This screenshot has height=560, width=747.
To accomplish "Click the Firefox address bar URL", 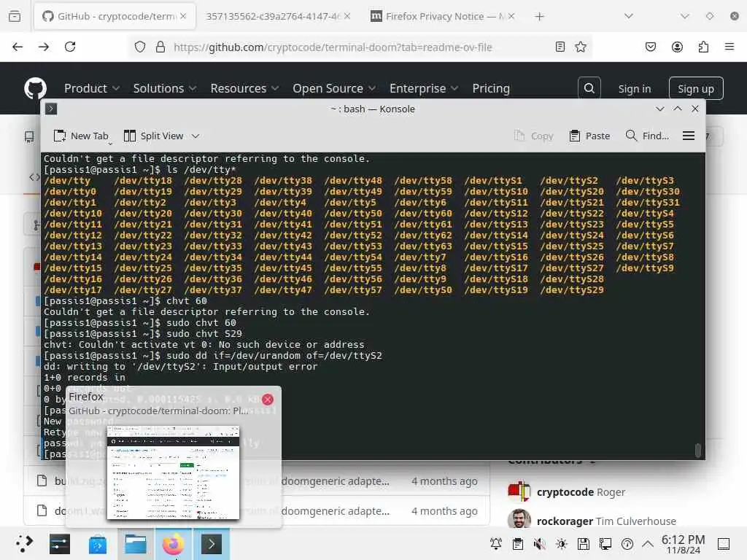I will coord(333,47).
